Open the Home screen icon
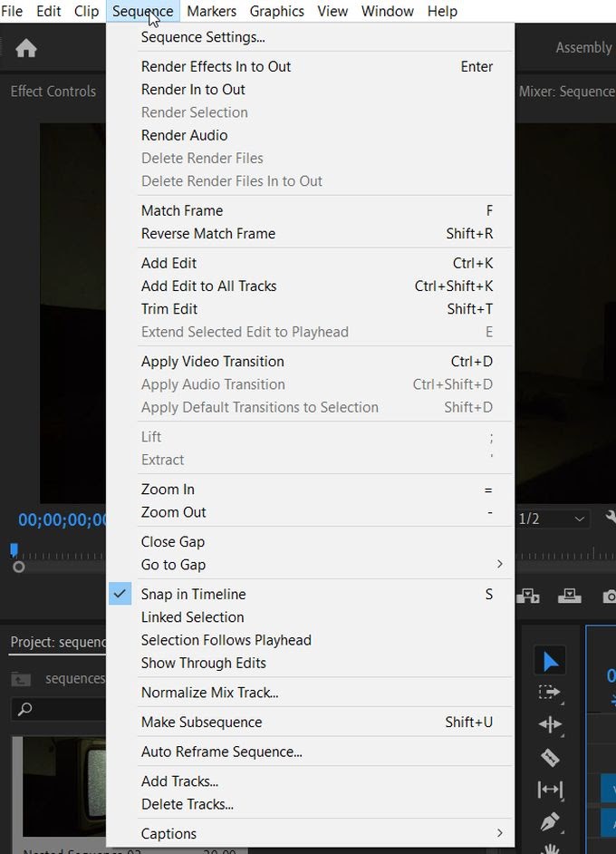Viewport: 616px width, 854px height. (26, 47)
